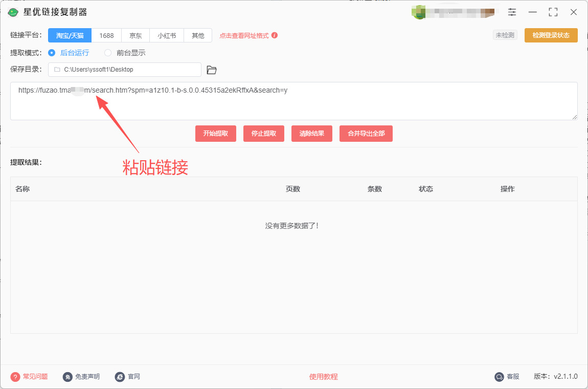
Task: Click the 停止提取 button
Action: tap(264, 134)
